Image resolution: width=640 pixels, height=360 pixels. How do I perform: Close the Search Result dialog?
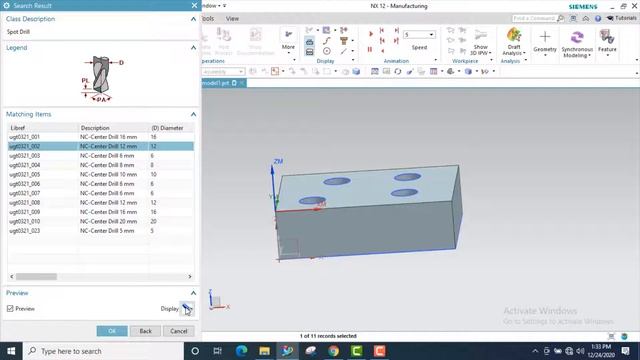[x=194, y=6]
